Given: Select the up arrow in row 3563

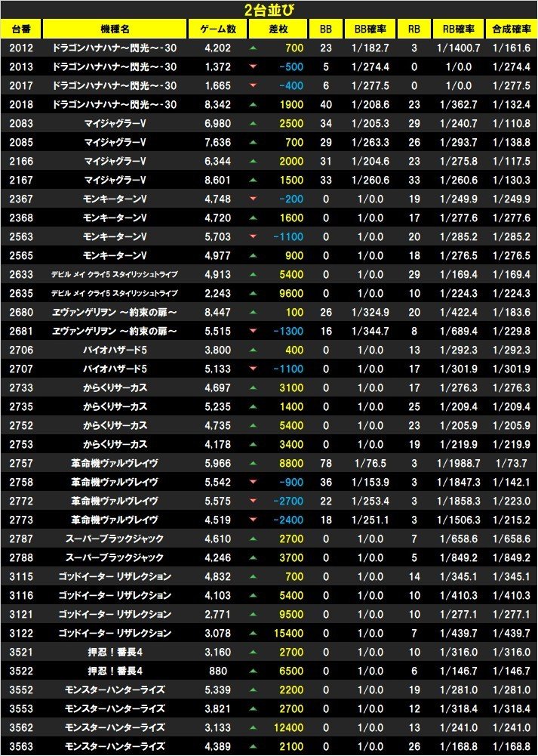Looking at the screenshot, I should click(x=254, y=746).
